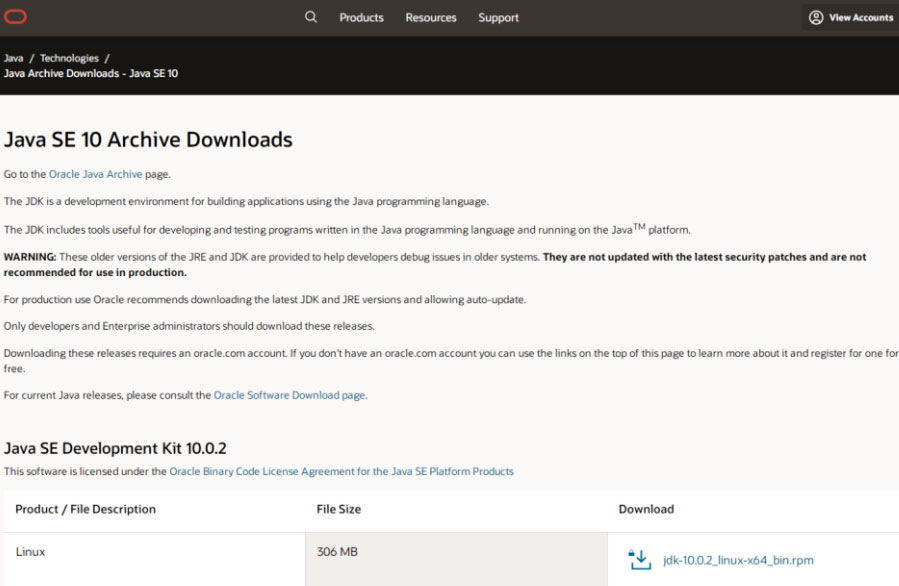Open the View Accounts menu
899x586 pixels.
[x=851, y=17]
